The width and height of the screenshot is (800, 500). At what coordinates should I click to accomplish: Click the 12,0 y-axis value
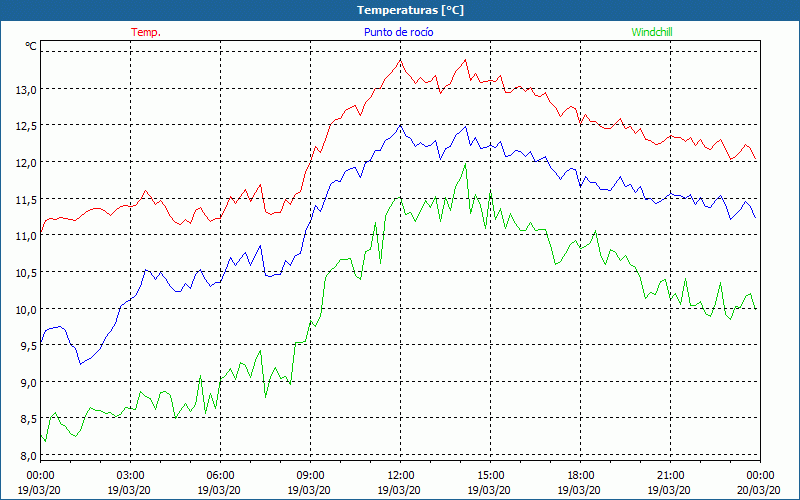pos(26,163)
